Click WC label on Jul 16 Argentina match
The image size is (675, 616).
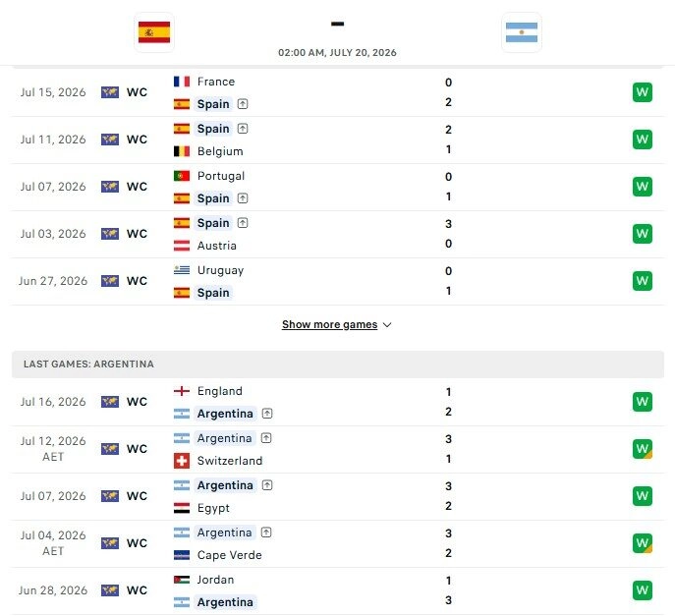tap(137, 402)
